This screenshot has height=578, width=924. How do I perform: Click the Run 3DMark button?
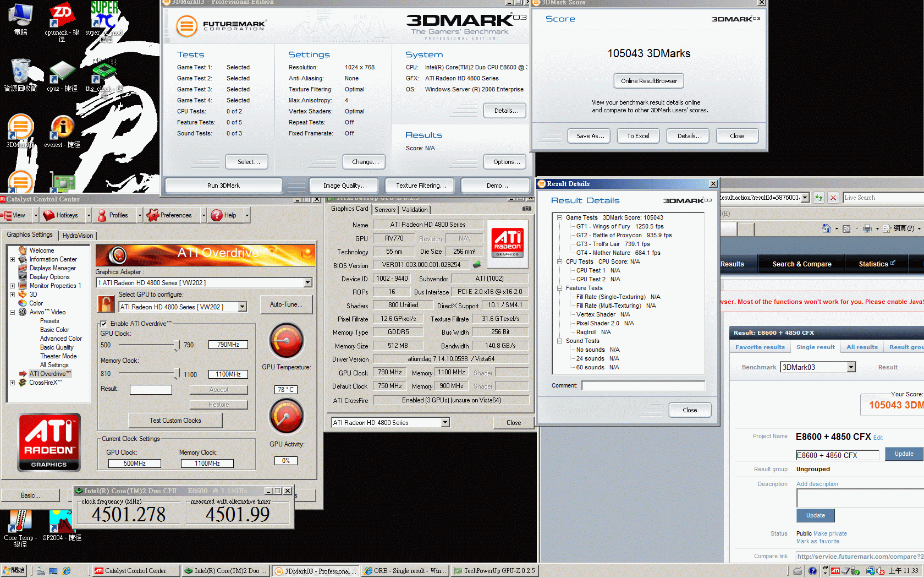(x=223, y=186)
